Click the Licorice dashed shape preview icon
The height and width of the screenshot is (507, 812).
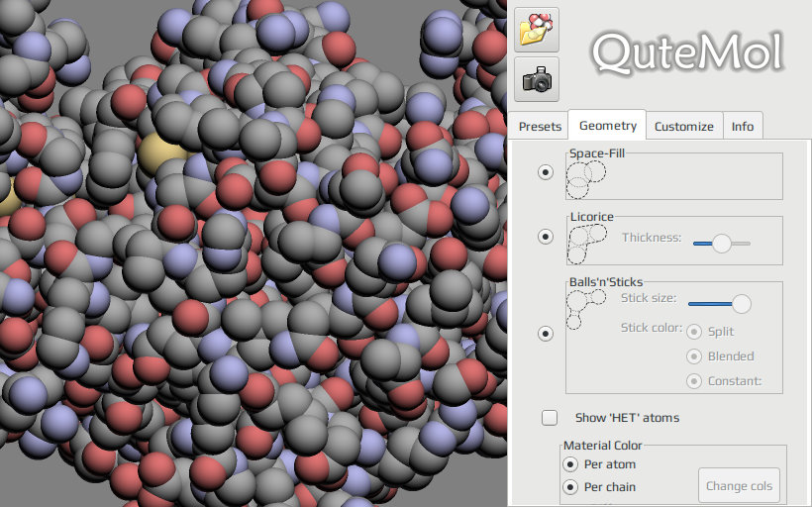pos(587,244)
